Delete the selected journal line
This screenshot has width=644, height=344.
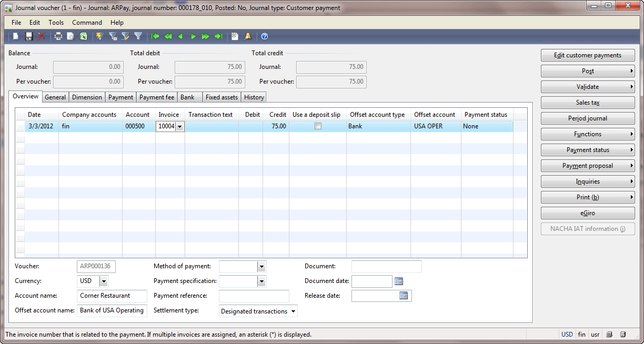click(x=41, y=36)
